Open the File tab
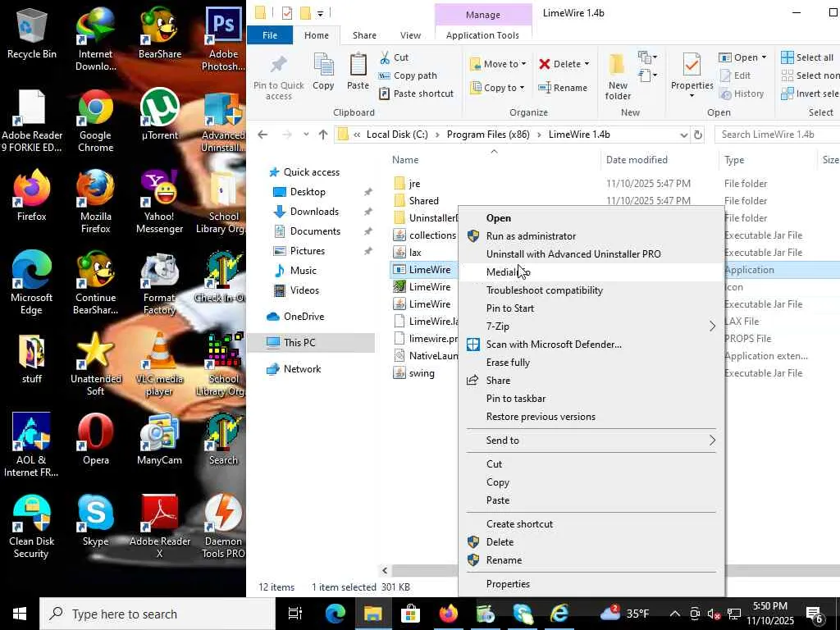 tap(270, 35)
